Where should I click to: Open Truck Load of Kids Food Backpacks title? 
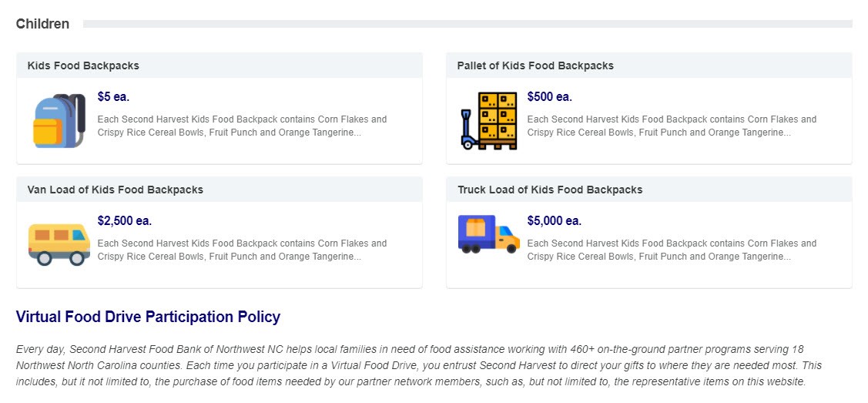pos(550,190)
